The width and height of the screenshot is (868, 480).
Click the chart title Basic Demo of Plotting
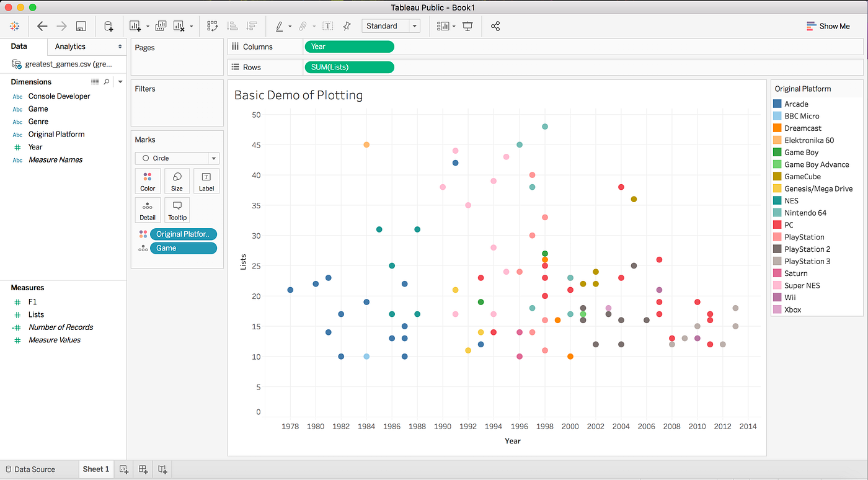click(x=298, y=95)
